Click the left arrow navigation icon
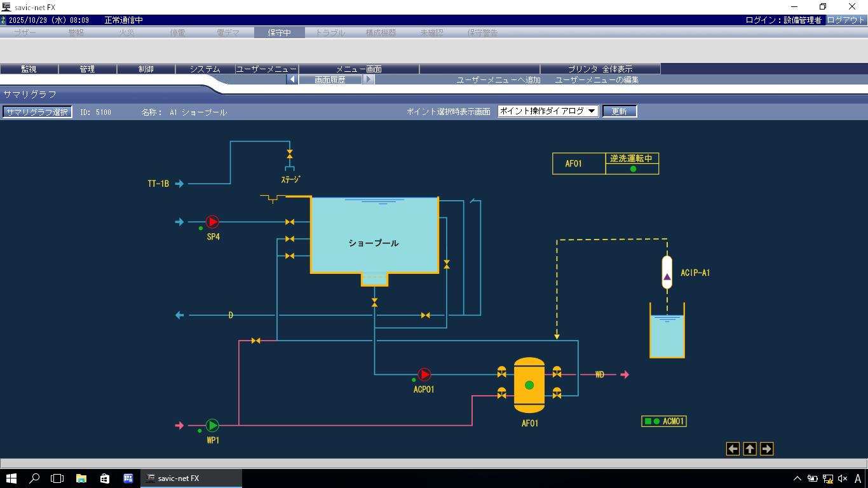The height and width of the screenshot is (488, 868). click(733, 449)
